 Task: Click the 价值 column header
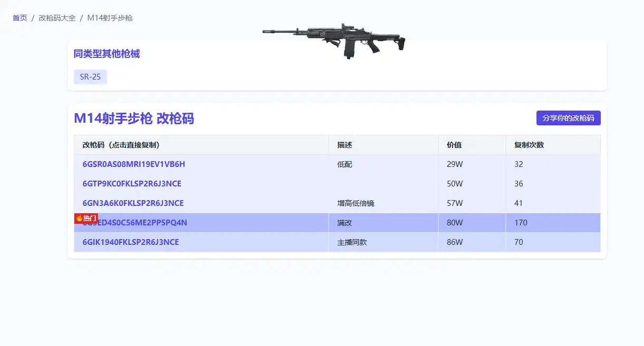coord(454,145)
